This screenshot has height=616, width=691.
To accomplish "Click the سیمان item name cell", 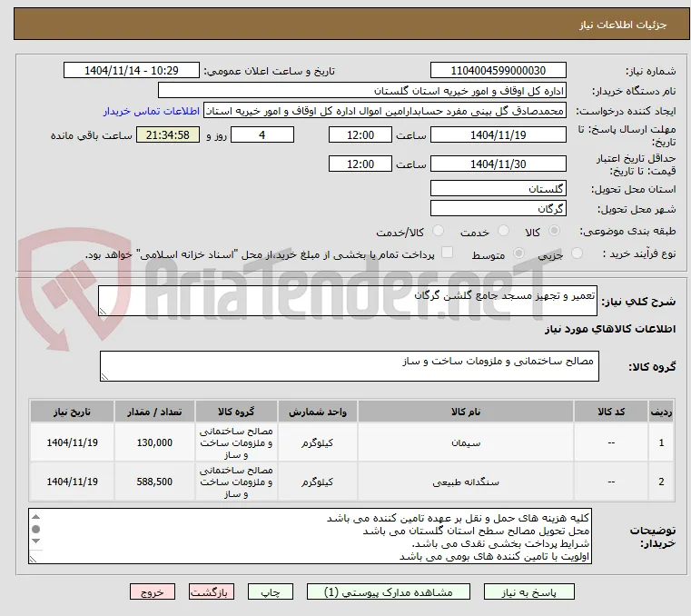I will [x=466, y=442].
